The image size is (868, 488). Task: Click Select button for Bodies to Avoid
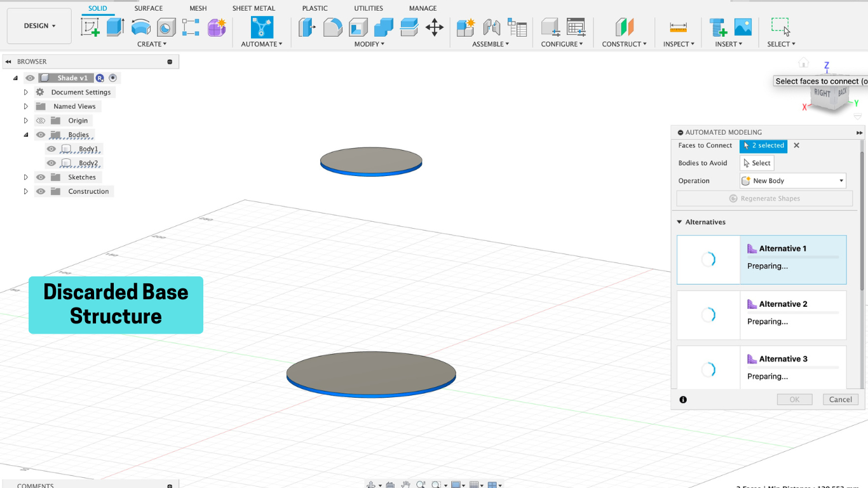pyautogui.click(x=757, y=163)
